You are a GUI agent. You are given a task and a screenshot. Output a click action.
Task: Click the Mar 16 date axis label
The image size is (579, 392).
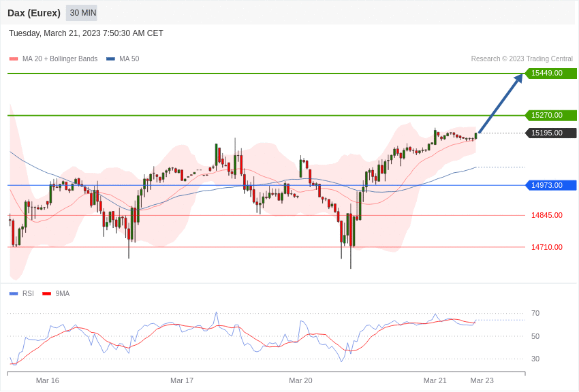47,380
